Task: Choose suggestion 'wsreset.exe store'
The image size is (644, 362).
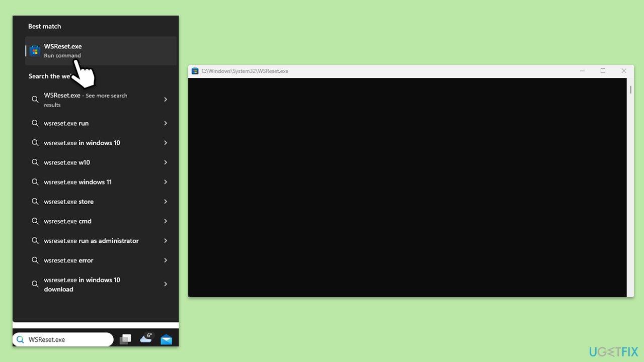Action: (x=101, y=202)
